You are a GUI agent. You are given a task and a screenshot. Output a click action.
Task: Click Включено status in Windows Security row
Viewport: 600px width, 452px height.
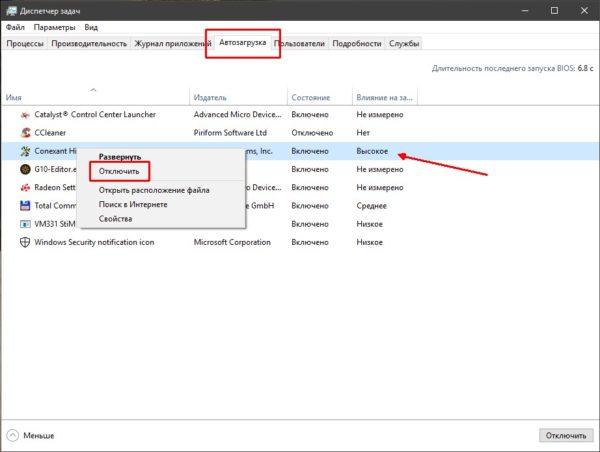[310, 242]
